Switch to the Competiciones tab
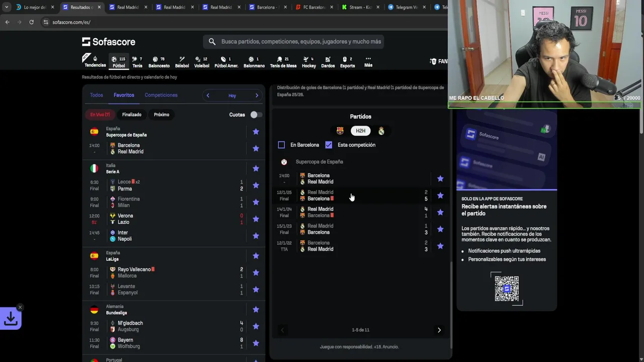The height and width of the screenshot is (362, 644). (161, 95)
